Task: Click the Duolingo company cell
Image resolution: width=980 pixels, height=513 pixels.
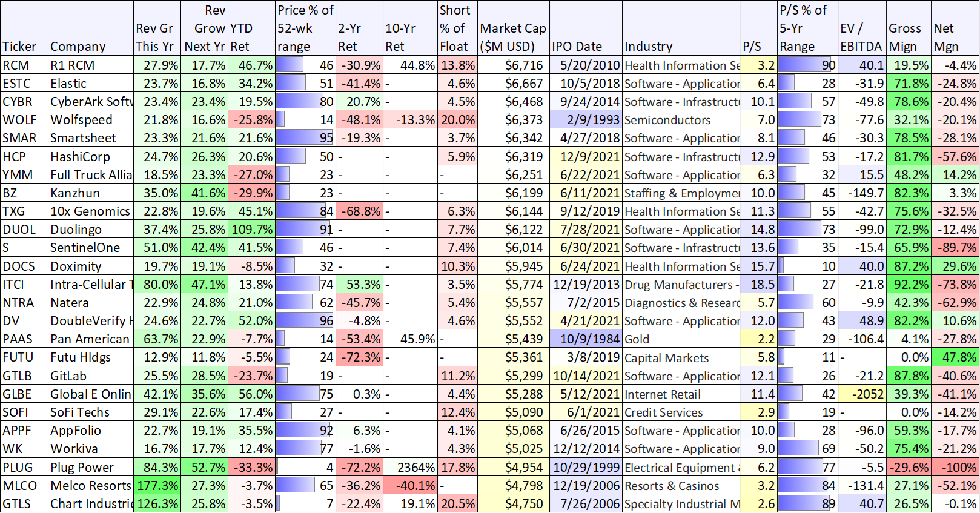Action: (x=91, y=230)
